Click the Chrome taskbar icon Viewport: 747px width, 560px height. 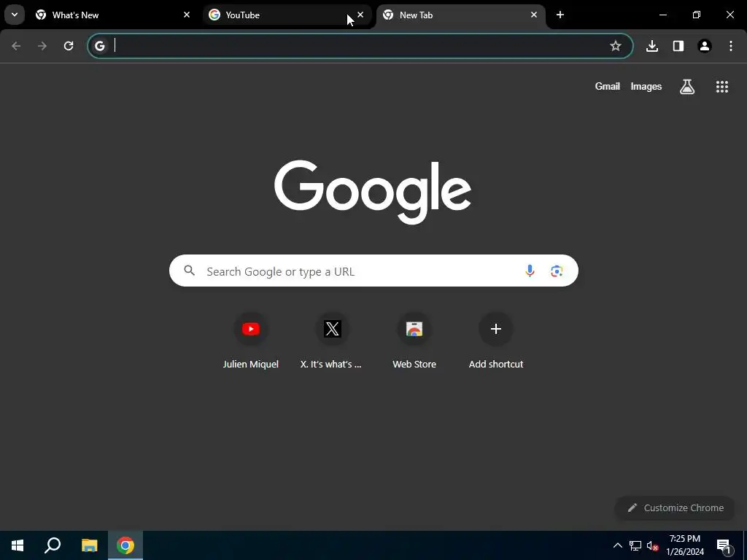[125, 545]
